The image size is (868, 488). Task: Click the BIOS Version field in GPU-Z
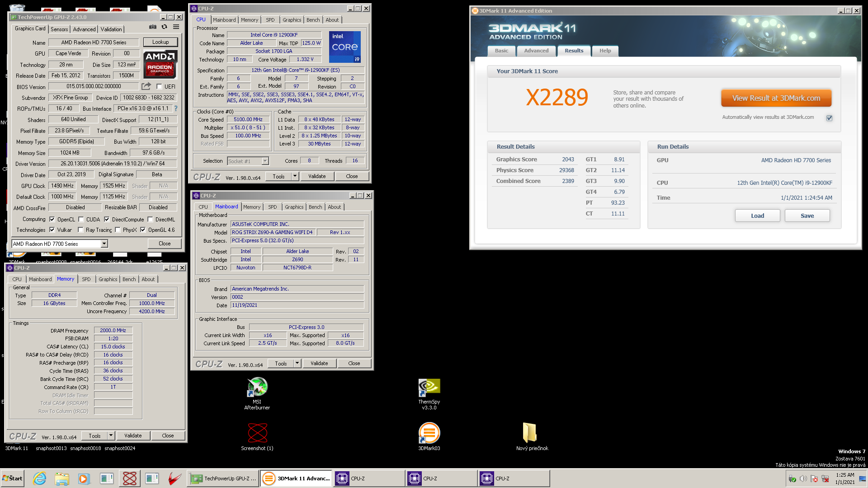point(94,86)
